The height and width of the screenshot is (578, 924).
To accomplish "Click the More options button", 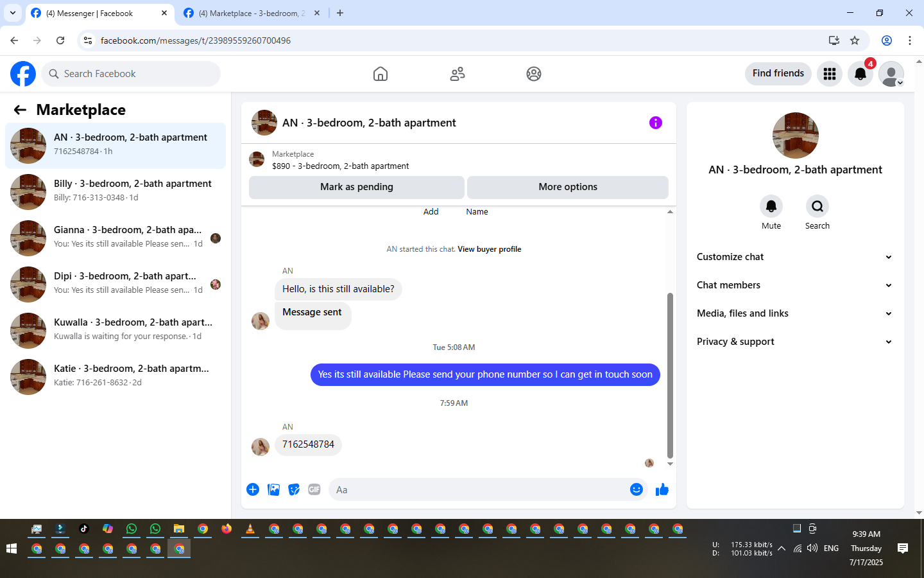I will [568, 187].
